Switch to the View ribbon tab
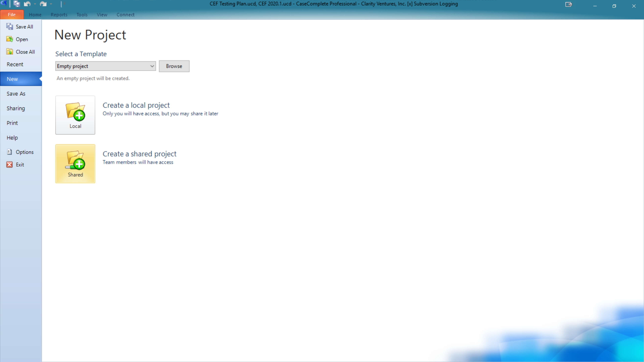Screen dimensions: 644x362 point(102,15)
